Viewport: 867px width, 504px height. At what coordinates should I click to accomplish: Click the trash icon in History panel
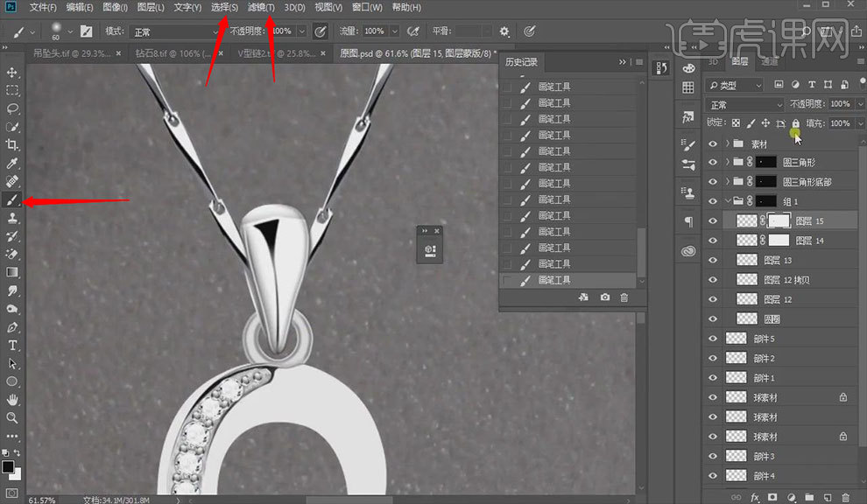point(624,298)
